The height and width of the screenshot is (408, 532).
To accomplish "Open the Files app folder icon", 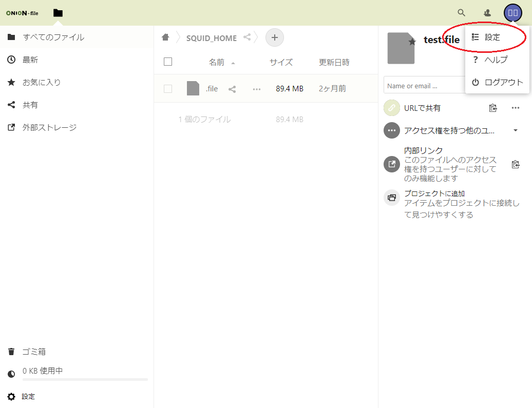I will point(58,13).
